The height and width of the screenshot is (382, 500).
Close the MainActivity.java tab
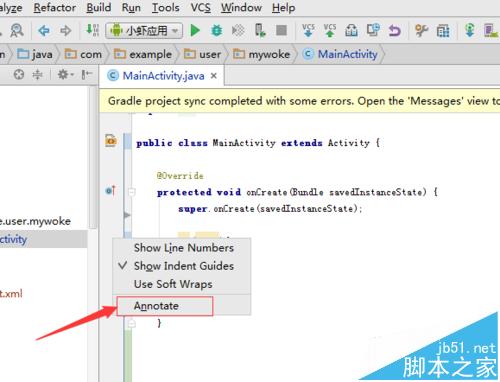tap(214, 76)
